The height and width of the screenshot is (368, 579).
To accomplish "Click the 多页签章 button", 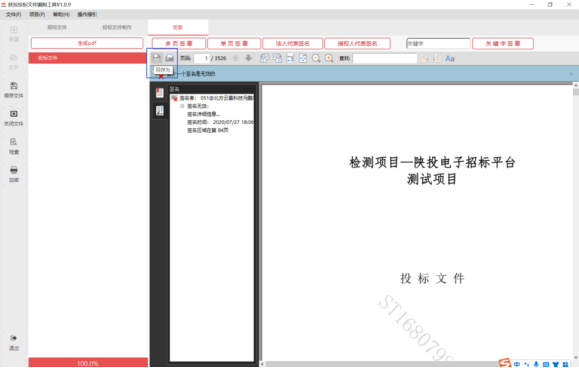I will (179, 44).
